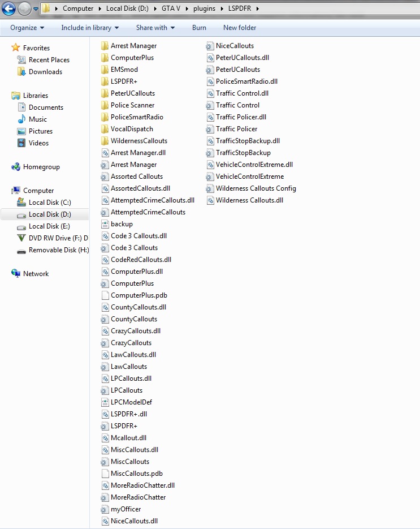Open the DVD RW Drive (F:) icon

(x=21, y=238)
